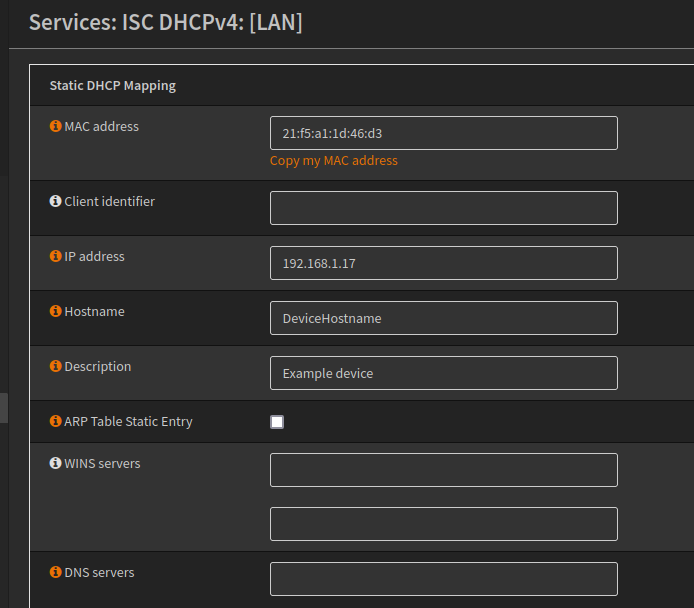Click the Client identifier info icon
This screenshot has width=694, height=608.
point(55,201)
